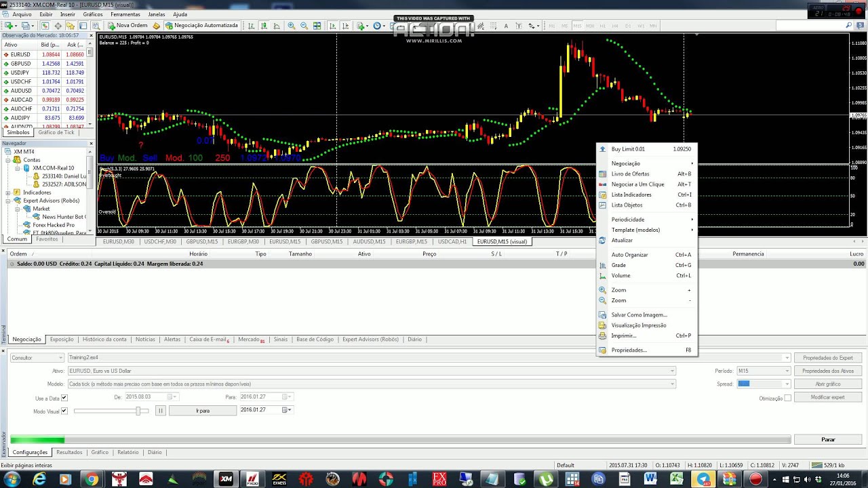
Task: Enable the Otimização checkbox
Action: (787, 399)
